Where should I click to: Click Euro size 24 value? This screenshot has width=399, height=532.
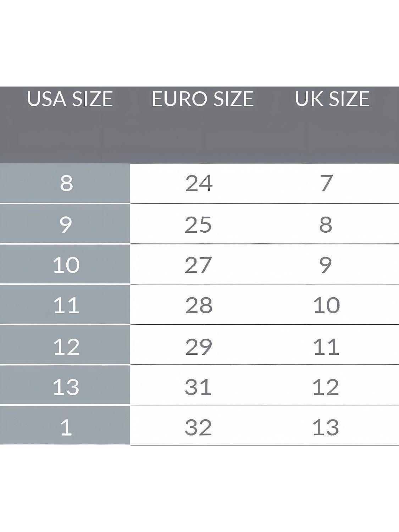click(x=199, y=183)
